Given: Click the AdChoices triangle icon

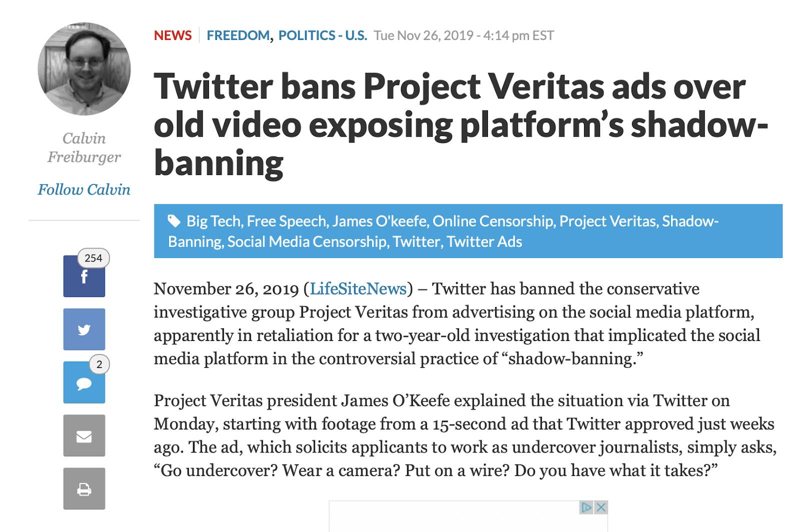Looking at the screenshot, I should point(586,507).
